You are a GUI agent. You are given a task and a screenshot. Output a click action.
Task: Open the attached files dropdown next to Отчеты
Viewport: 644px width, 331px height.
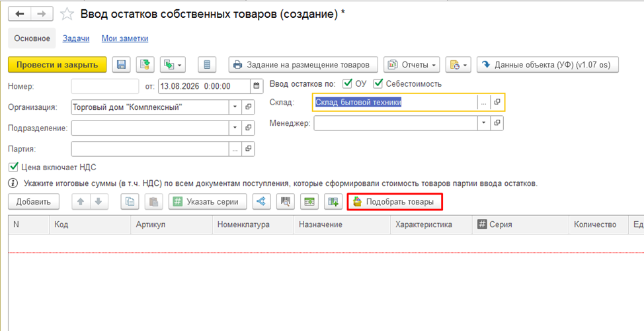458,65
